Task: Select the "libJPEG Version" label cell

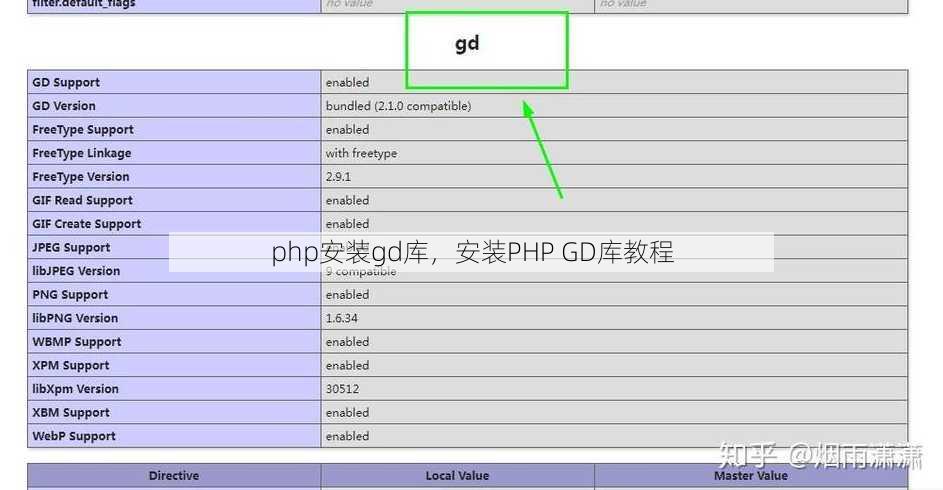Action: coord(174,271)
